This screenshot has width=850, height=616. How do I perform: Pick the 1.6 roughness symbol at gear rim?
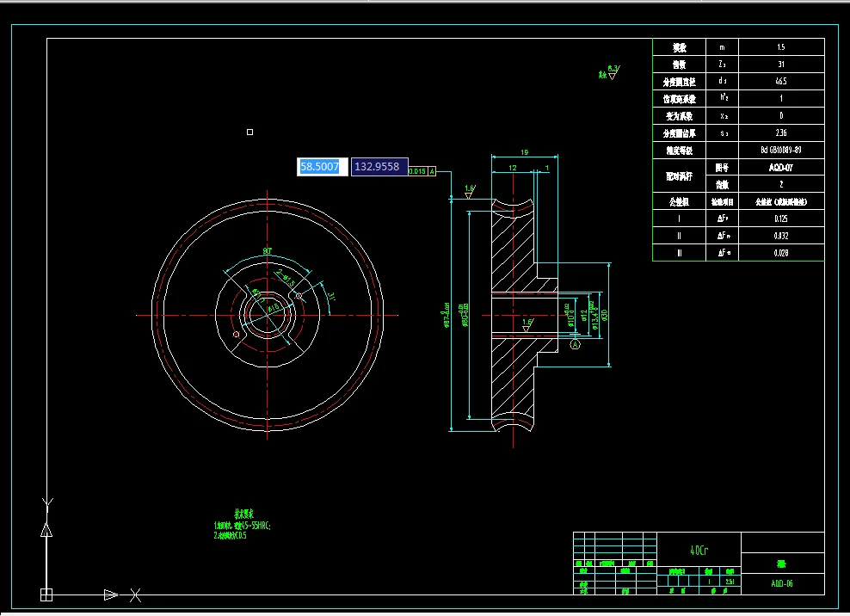(x=470, y=191)
